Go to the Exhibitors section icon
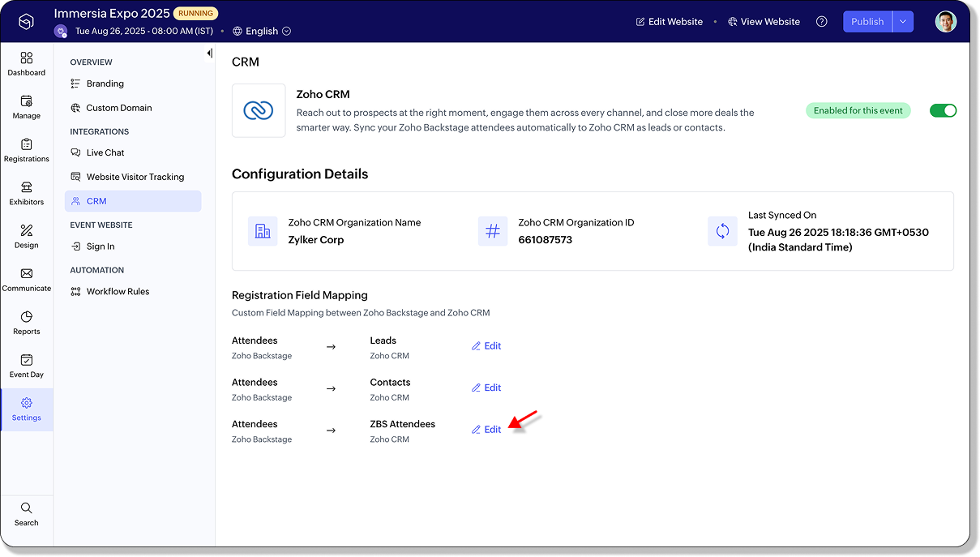The image size is (980, 557). point(27,187)
